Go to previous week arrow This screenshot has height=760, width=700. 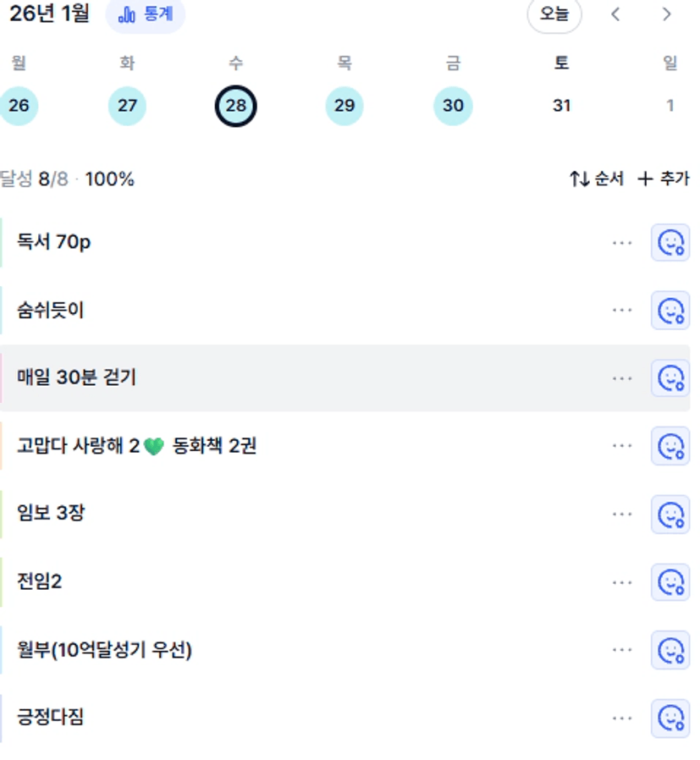point(615,14)
